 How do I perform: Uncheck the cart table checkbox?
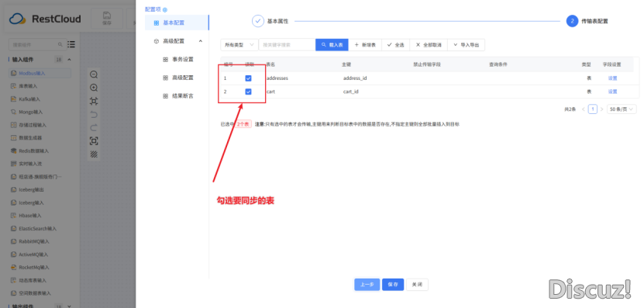pos(248,92)
